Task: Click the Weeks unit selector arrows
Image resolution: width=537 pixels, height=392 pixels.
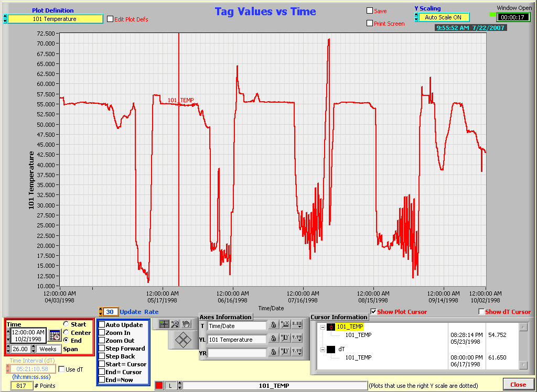Action: tap(33, 349)
